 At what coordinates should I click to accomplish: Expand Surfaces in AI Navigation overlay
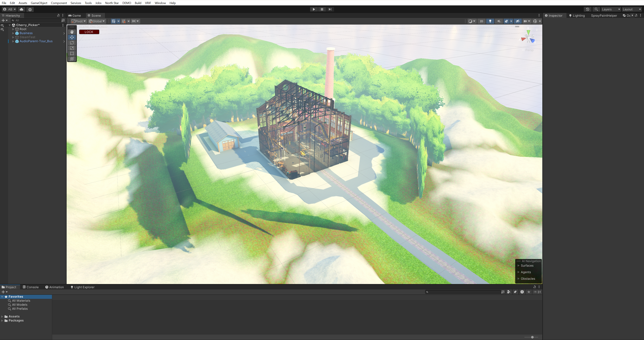click(518, 265)
